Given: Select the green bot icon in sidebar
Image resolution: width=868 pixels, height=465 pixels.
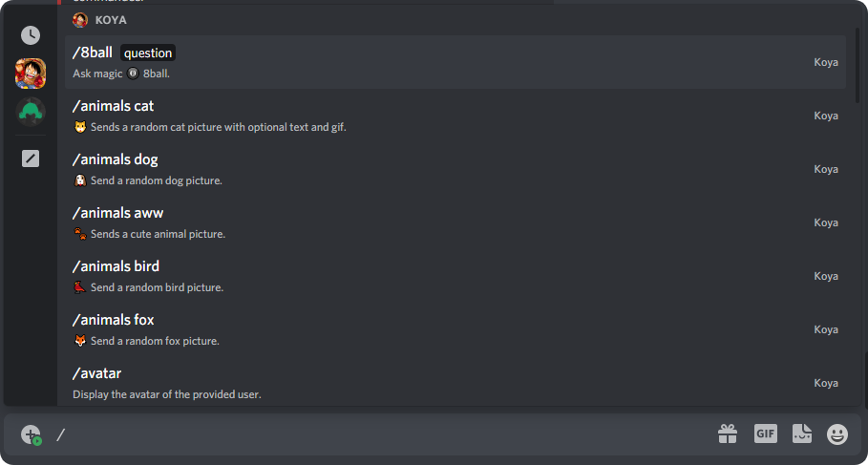Looking at the screenshot, I should 31,112.
